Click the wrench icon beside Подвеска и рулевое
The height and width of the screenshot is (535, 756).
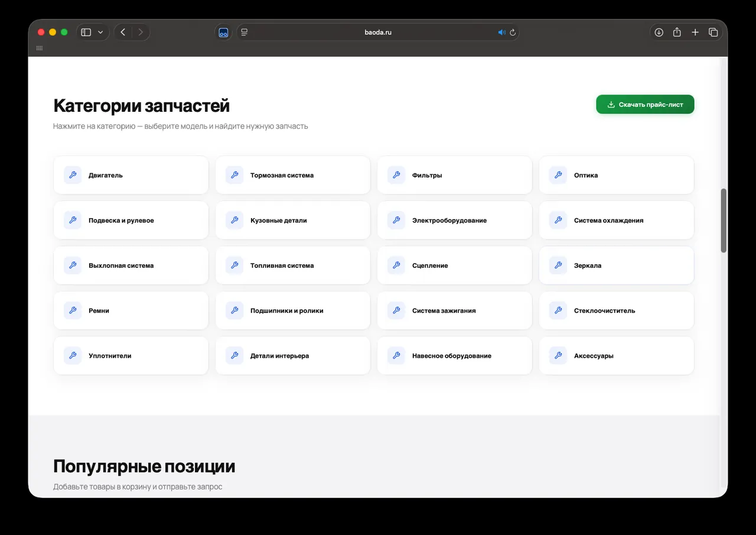(73, 220)
